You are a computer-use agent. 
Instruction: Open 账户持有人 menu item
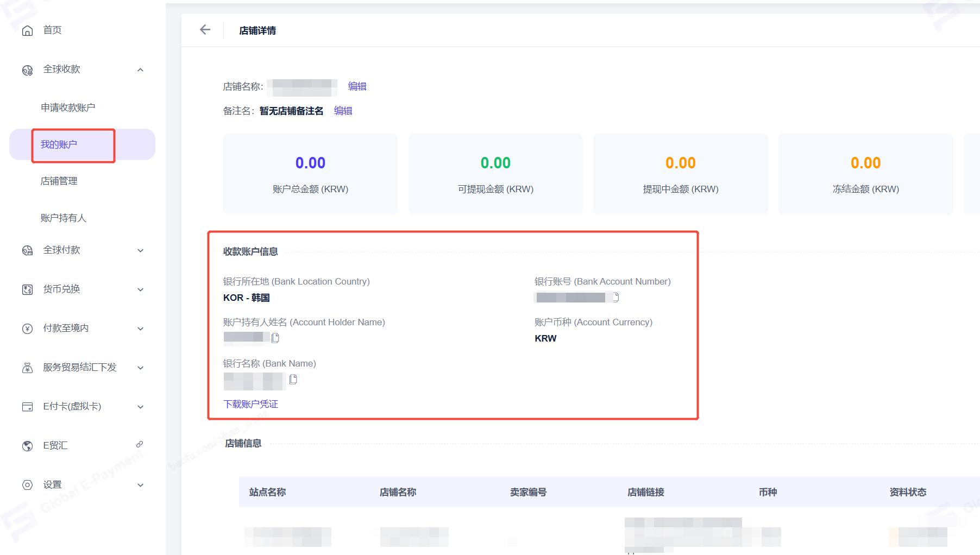63,218
